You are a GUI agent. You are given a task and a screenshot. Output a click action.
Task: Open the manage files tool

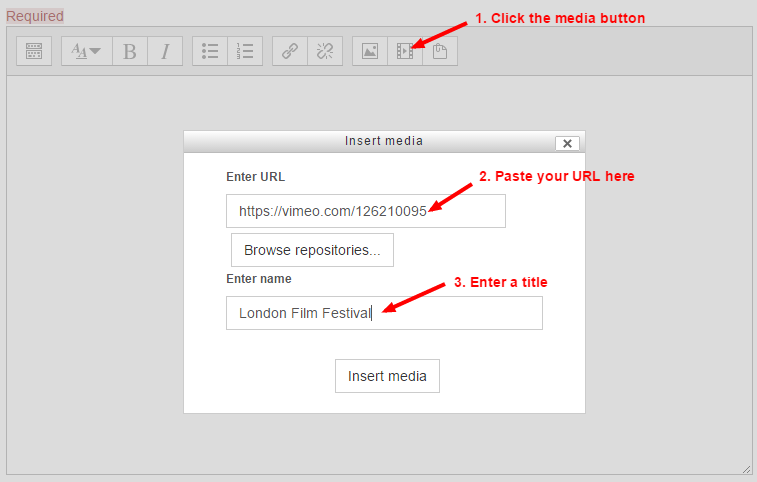point(440,51)
